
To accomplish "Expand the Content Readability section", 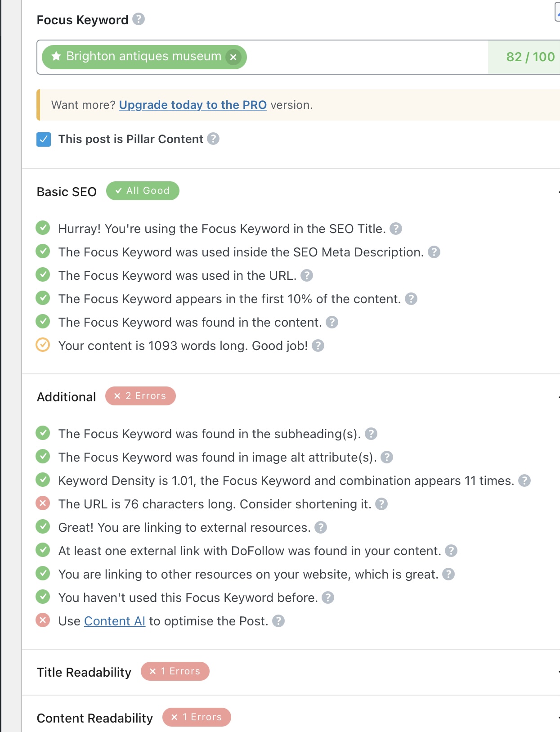I will [x=291, y=716].
